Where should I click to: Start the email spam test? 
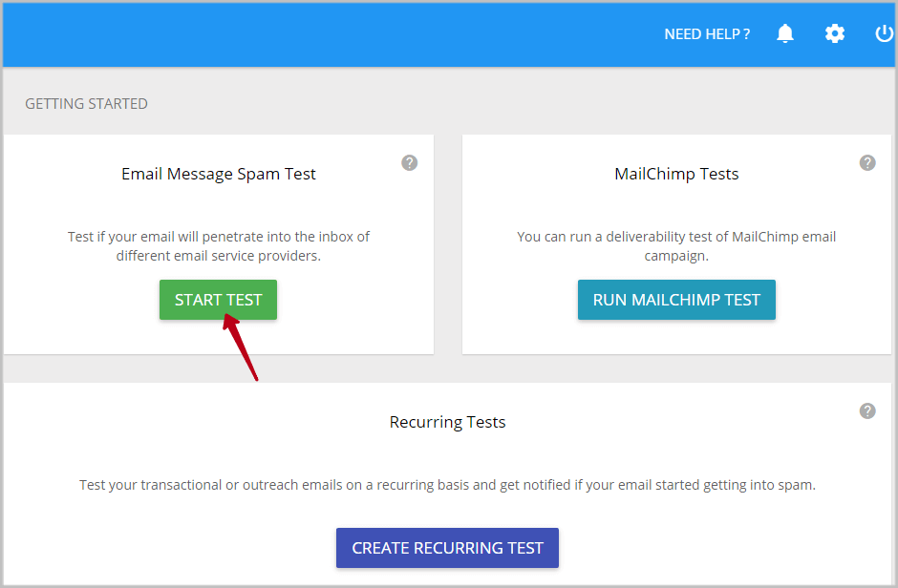(x=218, y=300)
